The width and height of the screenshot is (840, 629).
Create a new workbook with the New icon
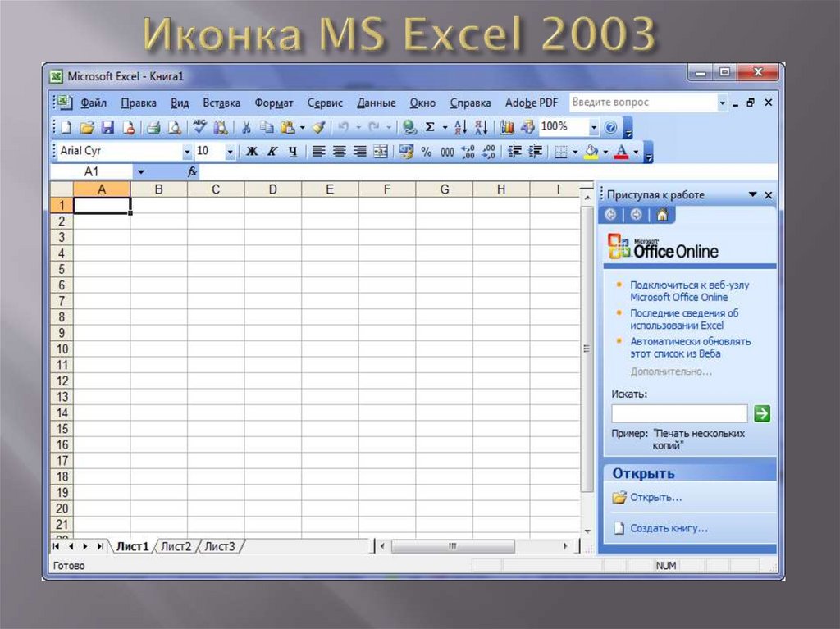(x=66, y=127)
